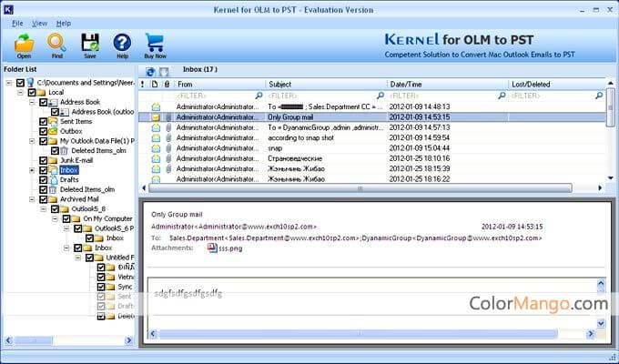
Task: Open Help from the toolbar icon
Action: [121, 42]
